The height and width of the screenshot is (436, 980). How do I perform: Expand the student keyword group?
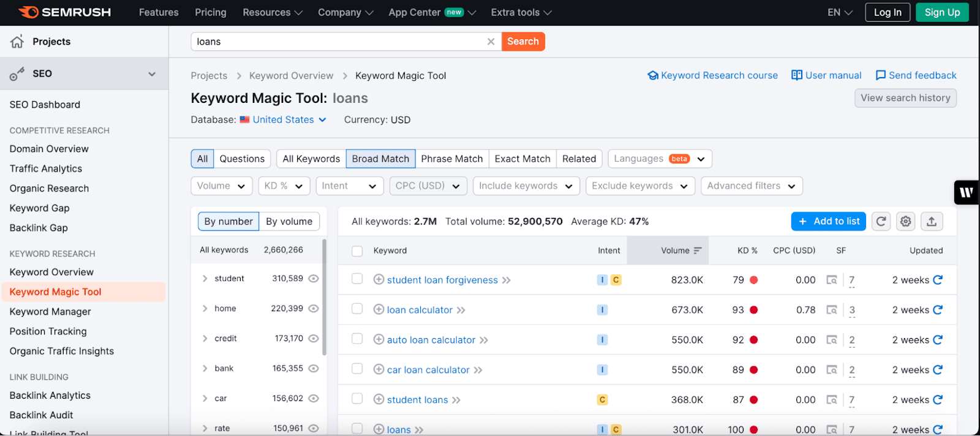point(205,279)
